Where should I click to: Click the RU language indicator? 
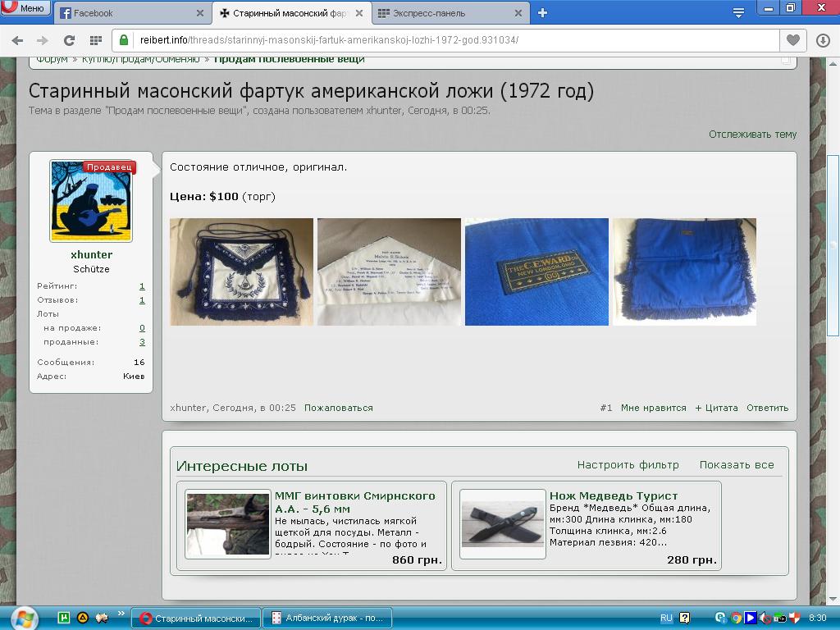[x=666, y=619]
